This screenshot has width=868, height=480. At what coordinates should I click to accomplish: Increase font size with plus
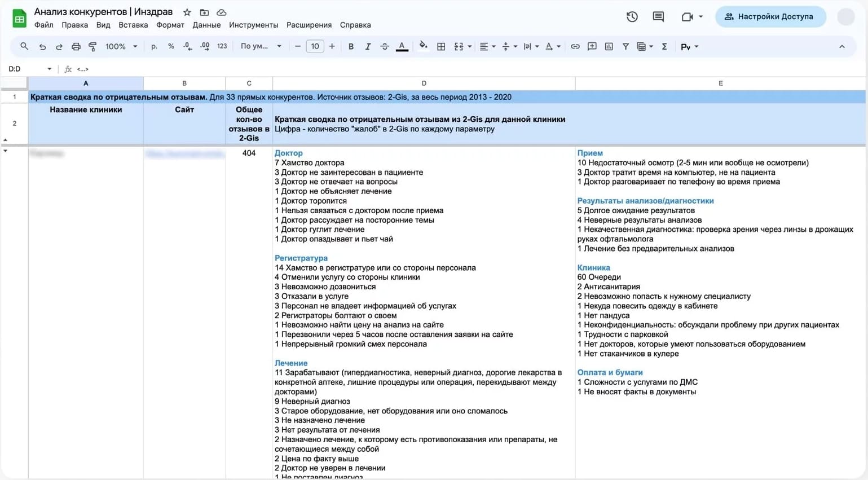click(x=332, y=46)
